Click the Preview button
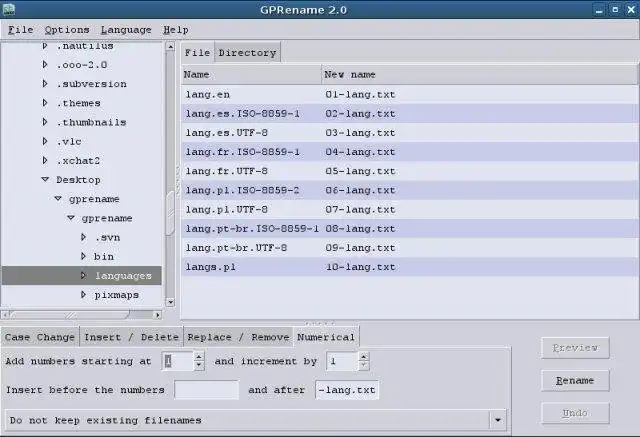Screen dimensions: 640x437 point(575,348)
